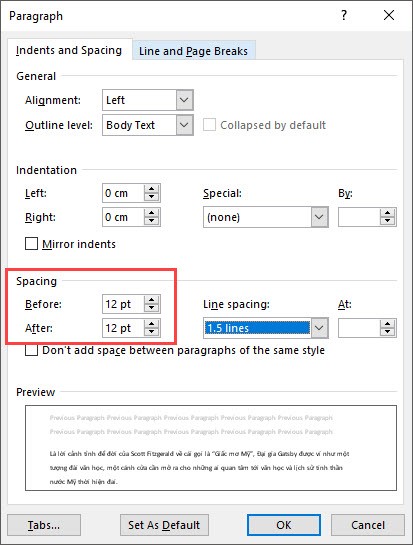Screen dimensions: 413x545
Task: Decrease Spacing After with the down arrow
Action: click(x=152, y=332)
